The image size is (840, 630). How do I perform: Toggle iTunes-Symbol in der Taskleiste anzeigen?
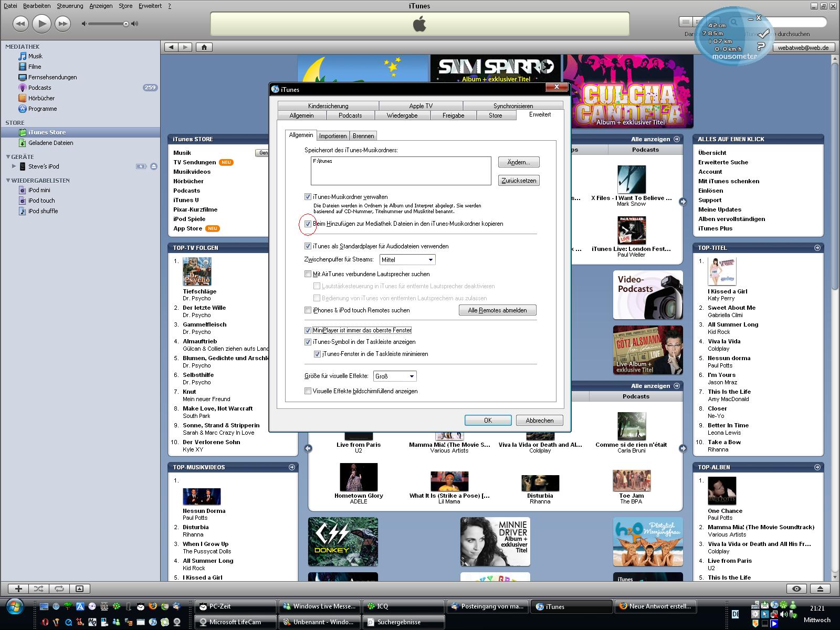tap(308, 342)
